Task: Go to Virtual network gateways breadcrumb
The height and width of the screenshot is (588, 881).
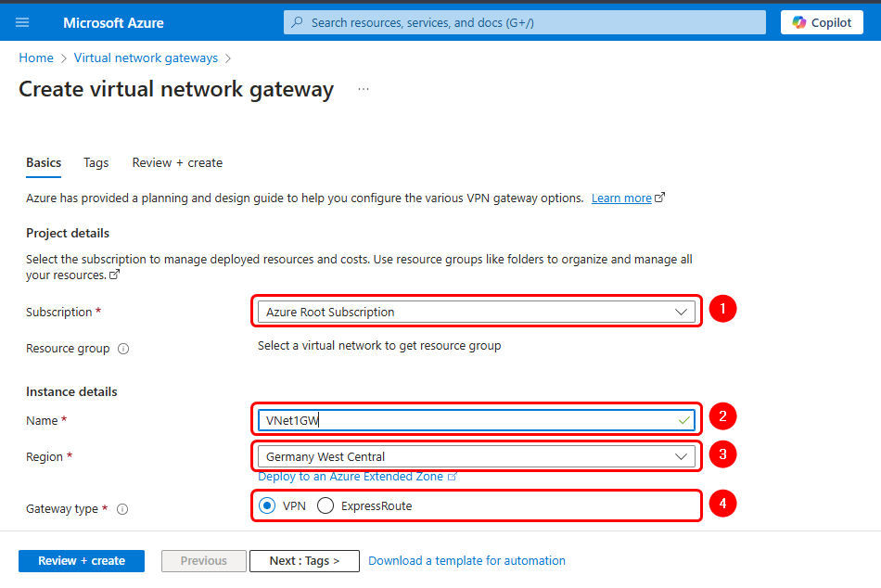Action: [146, 58]
